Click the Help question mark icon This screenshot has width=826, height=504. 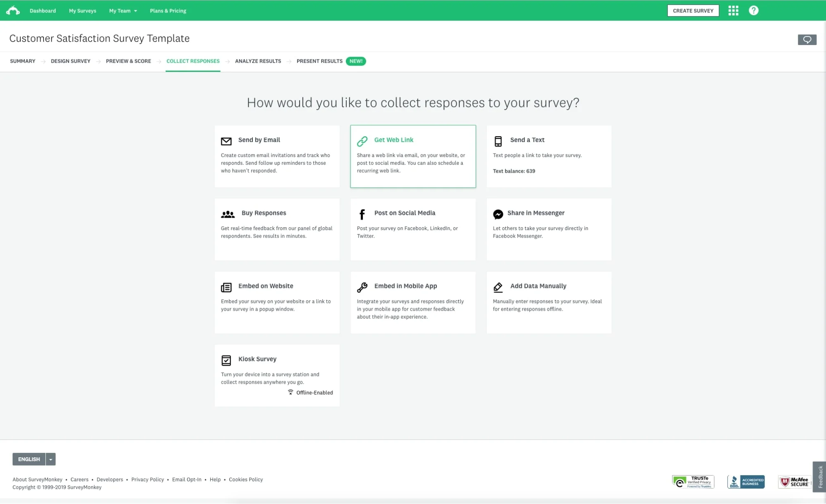coord(753,10)
